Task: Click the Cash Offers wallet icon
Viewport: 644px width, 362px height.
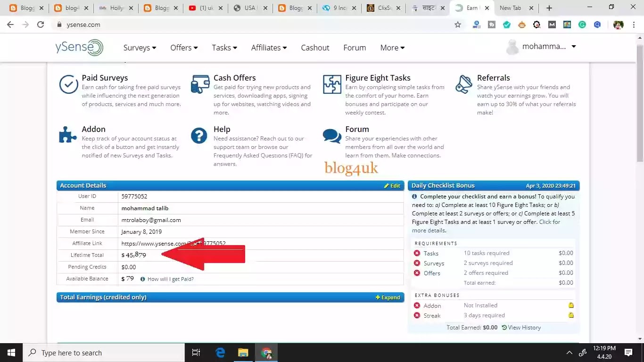Action: (200, 84)
